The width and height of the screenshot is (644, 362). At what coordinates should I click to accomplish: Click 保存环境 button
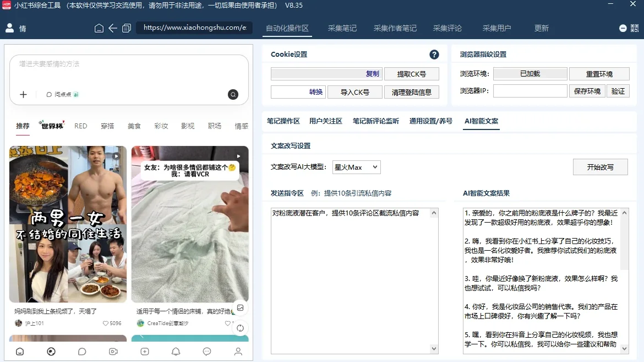pyautogui.click(x=587, y=91)
